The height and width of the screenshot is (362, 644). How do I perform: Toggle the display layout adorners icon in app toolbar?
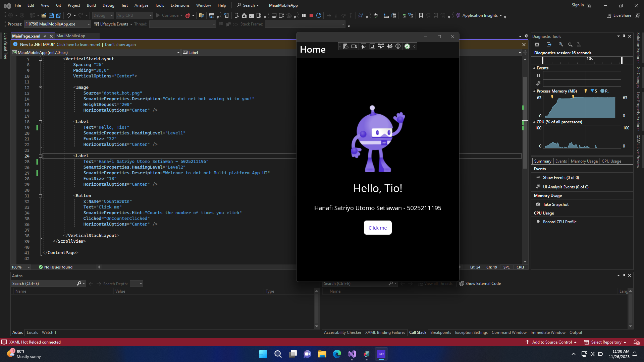coord(372,46)
